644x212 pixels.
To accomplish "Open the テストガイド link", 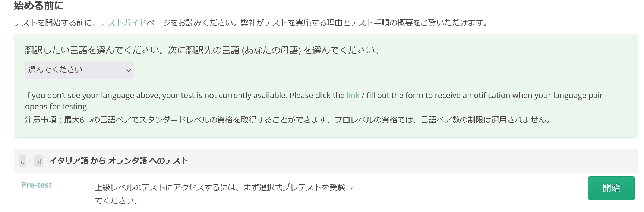I will click(123, 23).
